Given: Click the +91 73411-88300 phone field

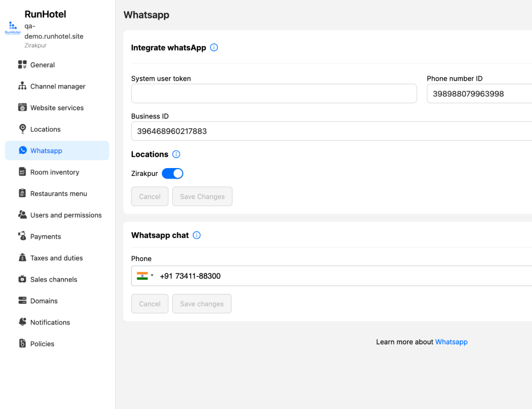Looking at the screenshot, I should pos(331,276).
